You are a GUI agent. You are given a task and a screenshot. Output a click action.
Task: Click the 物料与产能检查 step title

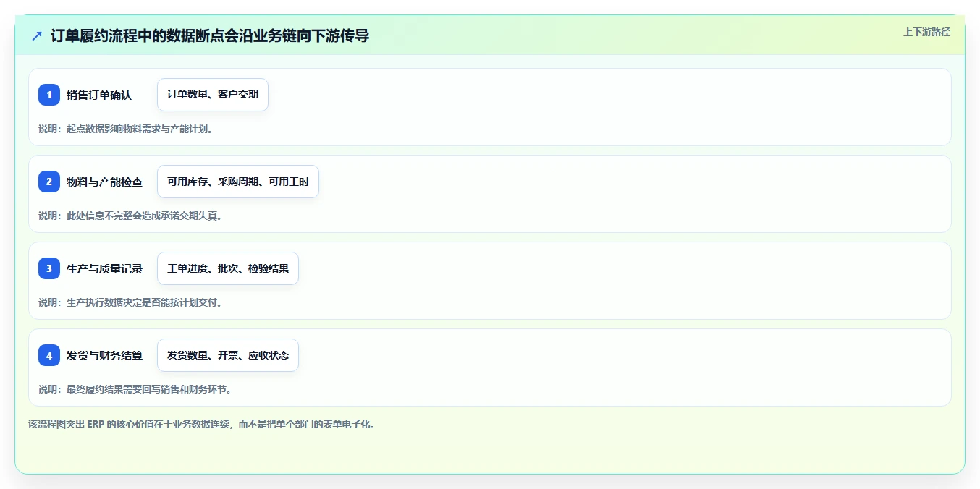pos(104,182)
